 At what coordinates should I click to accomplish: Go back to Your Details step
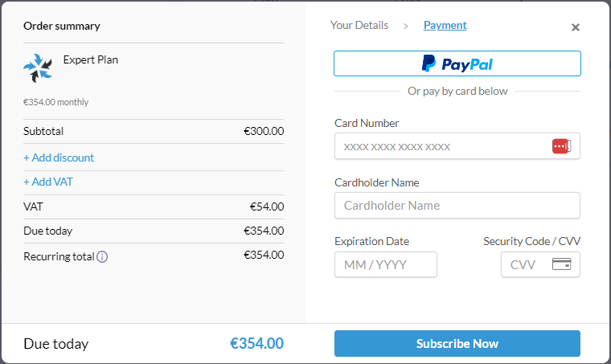359,25
